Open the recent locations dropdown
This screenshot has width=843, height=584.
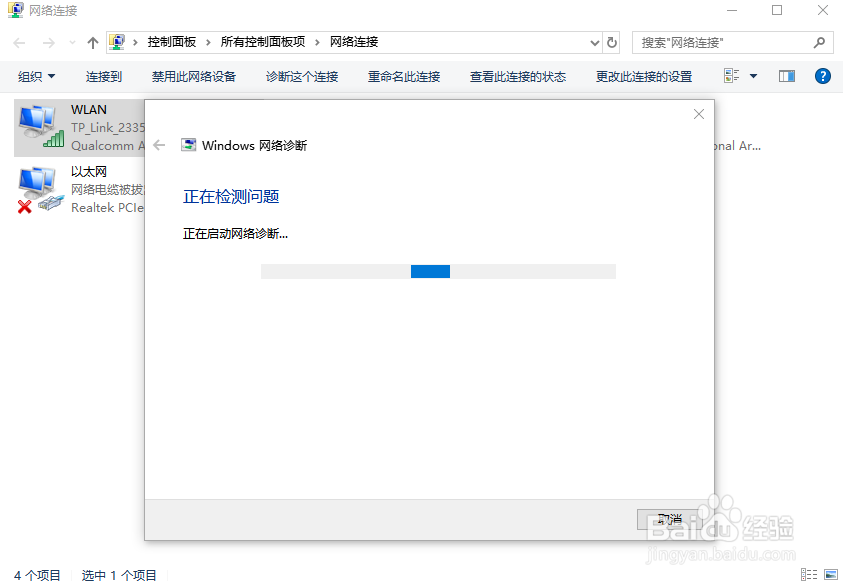coord(70,42)
